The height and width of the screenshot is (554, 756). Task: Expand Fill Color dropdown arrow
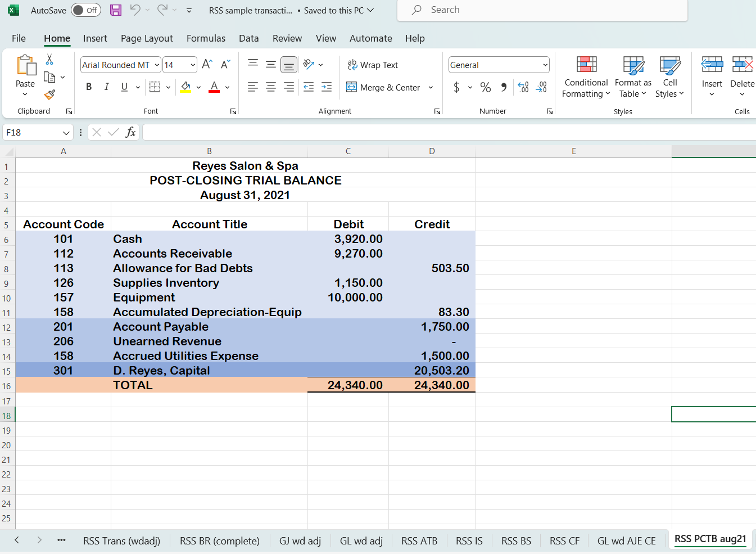[198, 87]
